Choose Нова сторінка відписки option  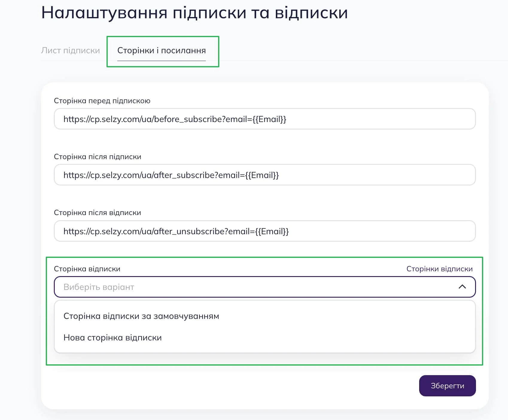pyautogui.click(x=112, y=337)
